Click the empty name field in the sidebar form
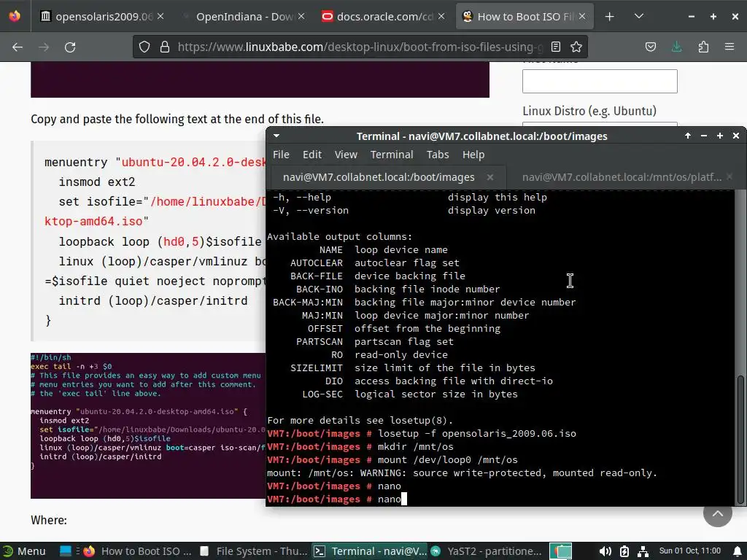This screenshot has width=747, height=560. pyautogui.click(x=600, y=82)
